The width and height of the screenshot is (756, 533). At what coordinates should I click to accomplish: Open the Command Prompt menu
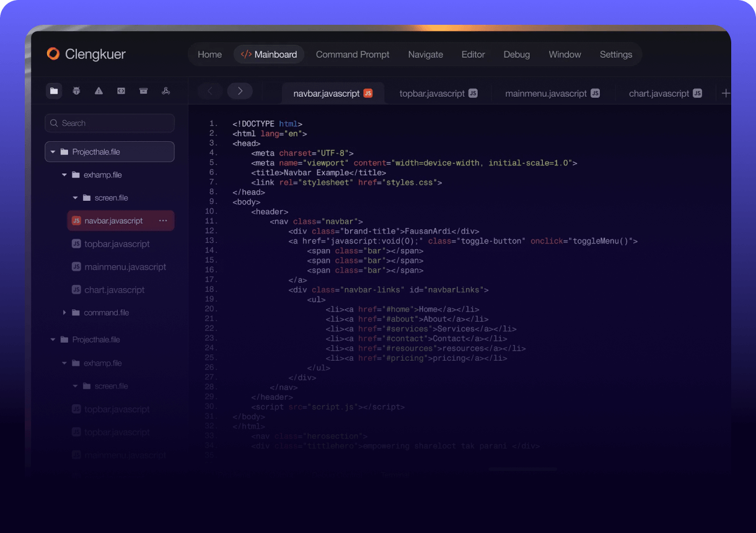(x=353, y=55)
